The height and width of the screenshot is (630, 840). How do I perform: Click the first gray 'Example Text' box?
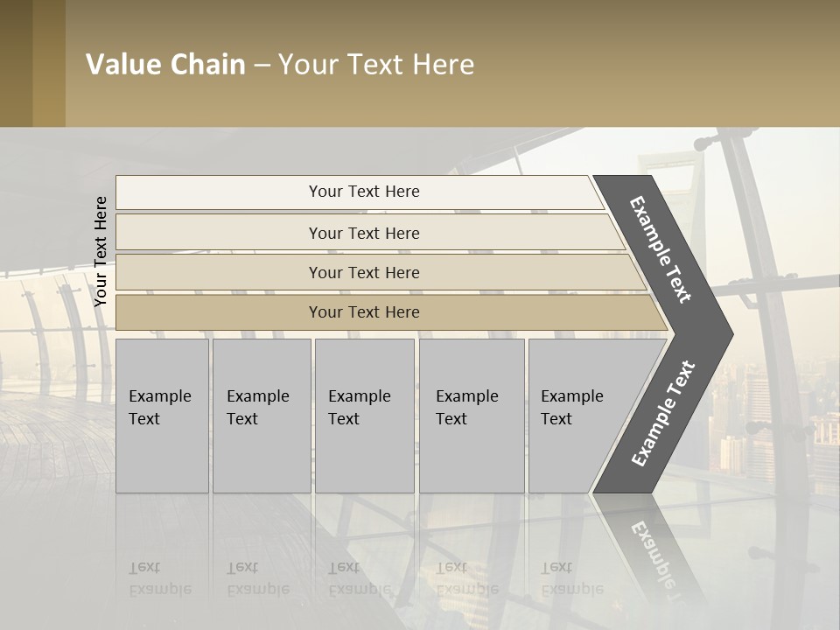162,416
